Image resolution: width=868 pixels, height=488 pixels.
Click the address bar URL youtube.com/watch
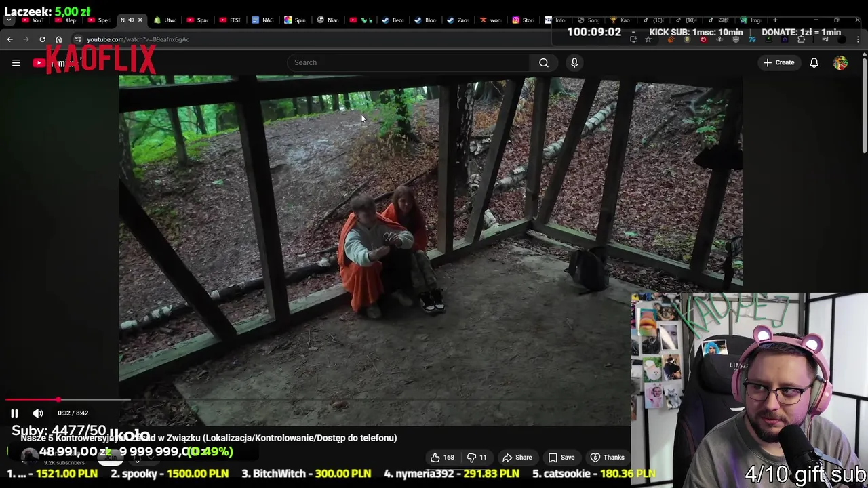[138, 39]
